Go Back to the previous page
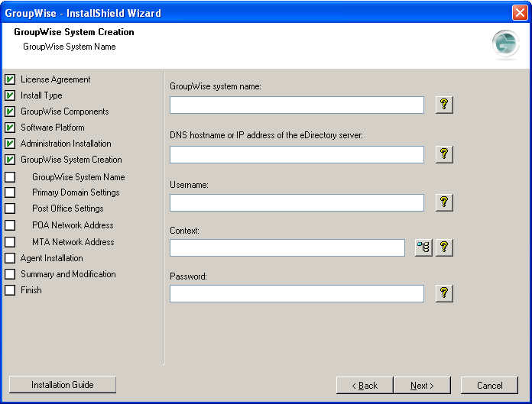The width and height of the screenshot is (532, 404). [365, 386]
